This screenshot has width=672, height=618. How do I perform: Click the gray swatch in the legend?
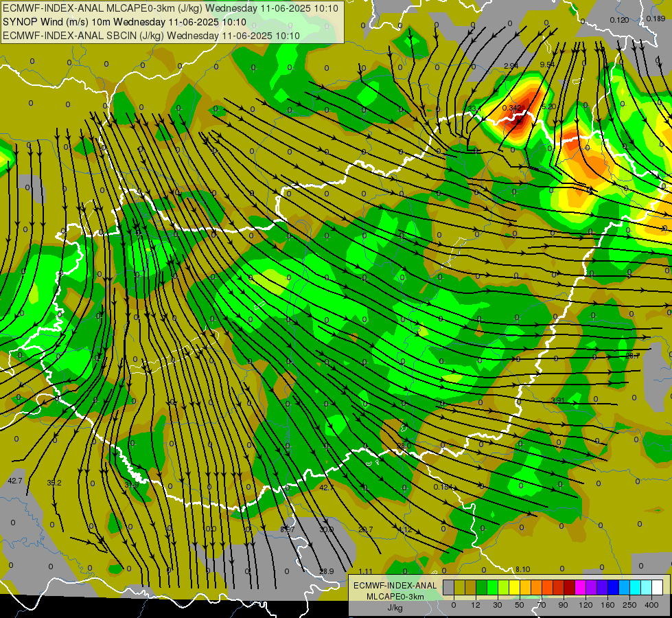tap(449, 587)
